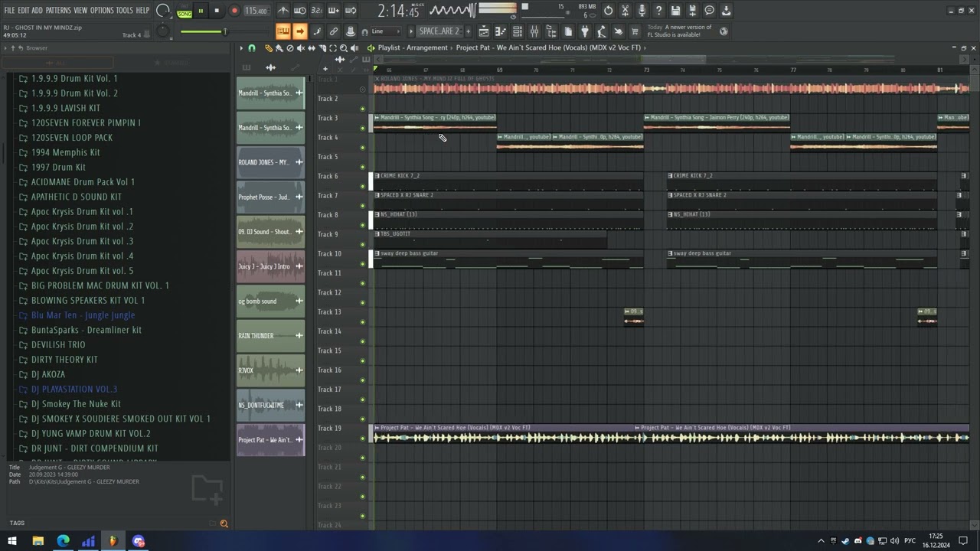Image resolution: width=980 pixels, height=551 pixels.
Task: Select the Draw pencil tool in the playlist
Action: coord(269,48)
